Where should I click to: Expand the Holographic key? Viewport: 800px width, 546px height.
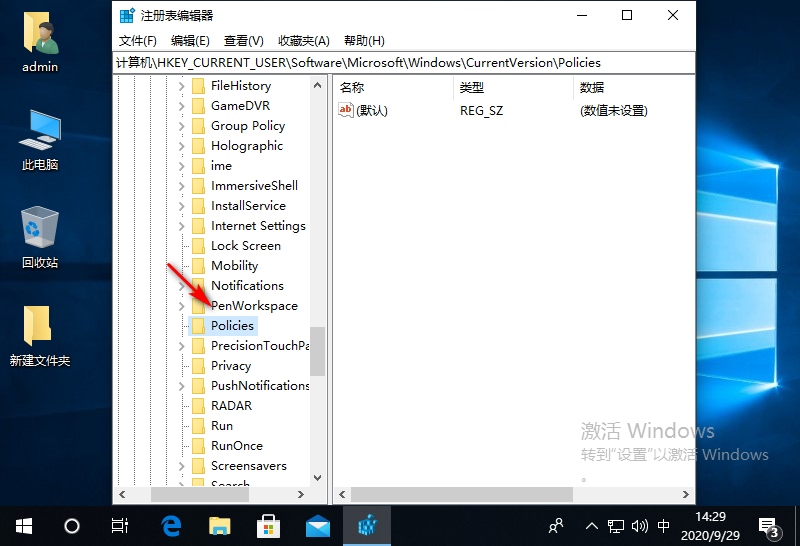[x=182, y=146]
